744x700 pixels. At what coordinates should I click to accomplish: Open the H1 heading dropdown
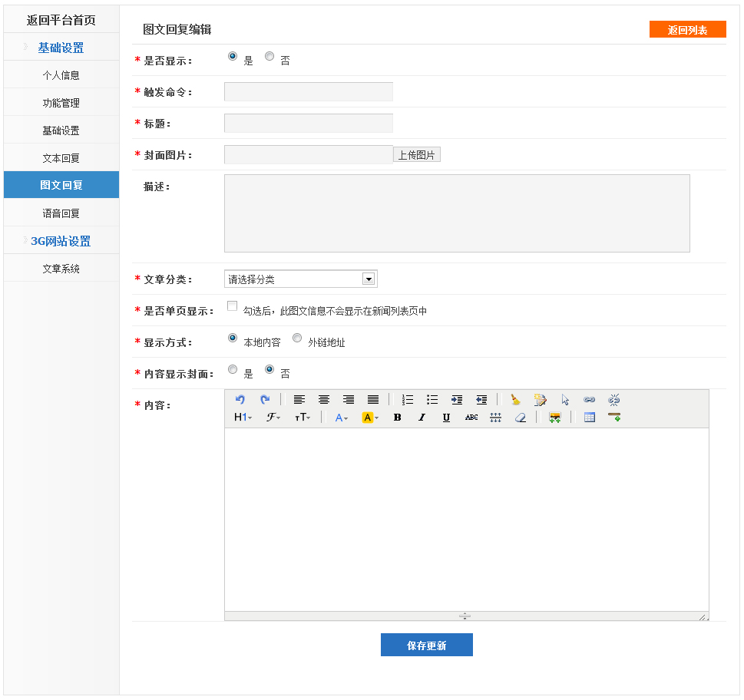coord(243,418)
